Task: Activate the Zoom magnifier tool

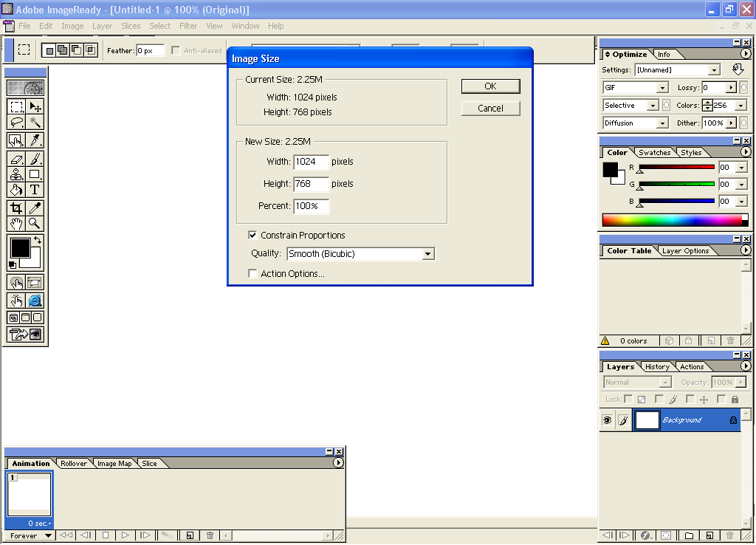Action: coord(35,223)
